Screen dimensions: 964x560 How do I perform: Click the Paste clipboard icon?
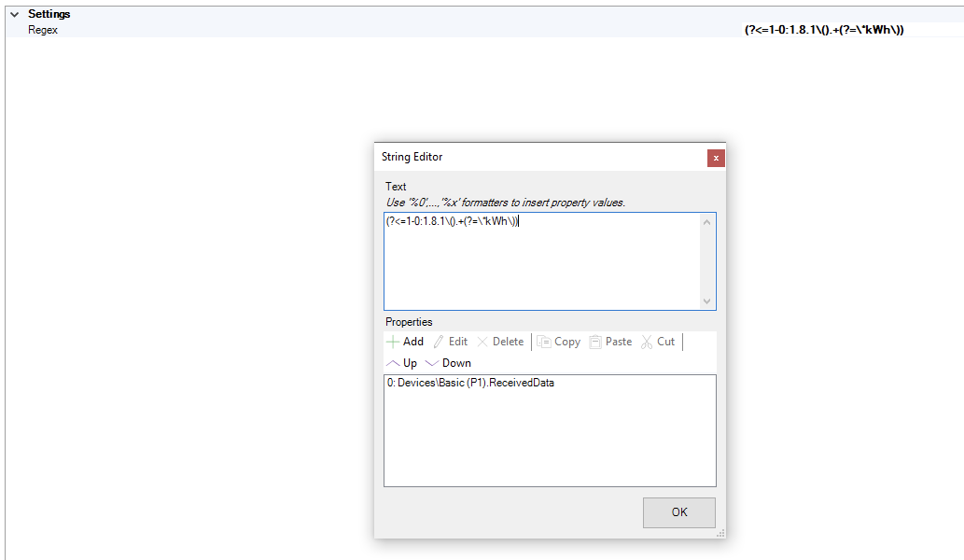pos(594,342)
